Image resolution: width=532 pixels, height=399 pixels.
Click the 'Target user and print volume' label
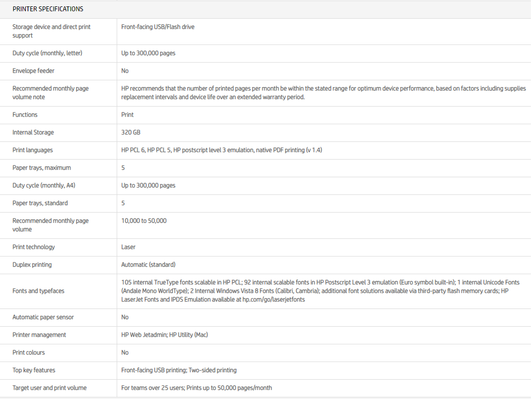point(49,388)
